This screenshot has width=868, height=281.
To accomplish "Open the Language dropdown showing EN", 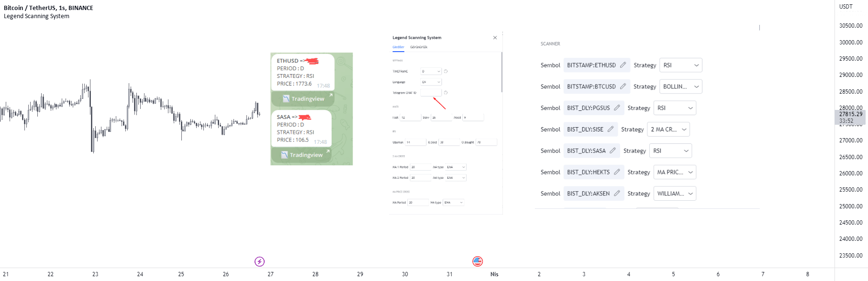I will [x=430, y=81].
